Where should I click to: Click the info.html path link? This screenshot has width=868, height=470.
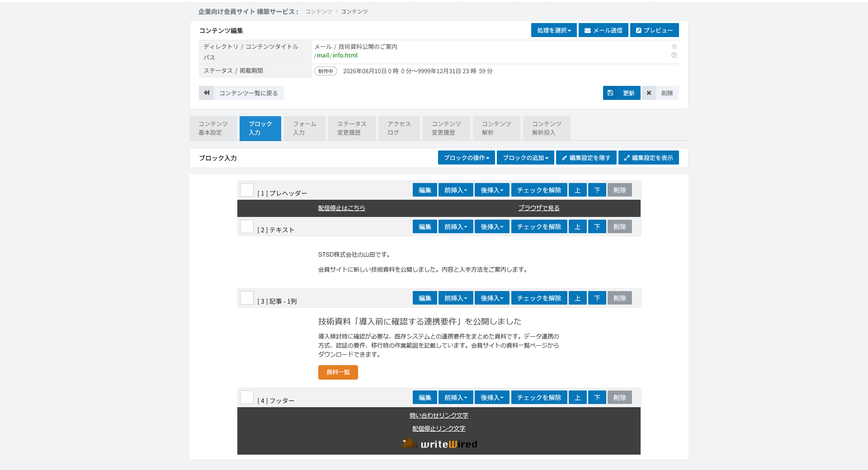[x=345, y=55]
